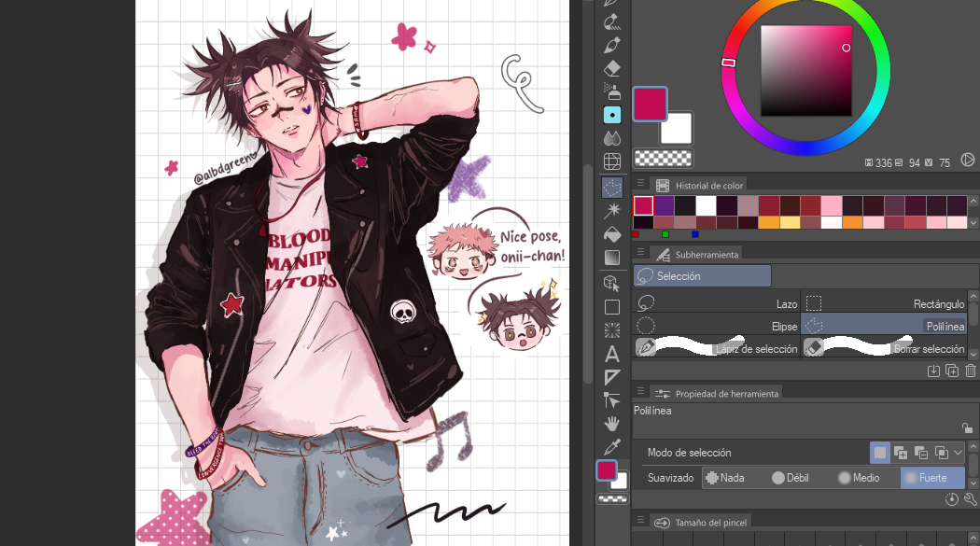Toggle the lock icon in Propiedad de herramienta
Image resolution: width=980 pixels, height=546 pixels.
coord(968,427)
